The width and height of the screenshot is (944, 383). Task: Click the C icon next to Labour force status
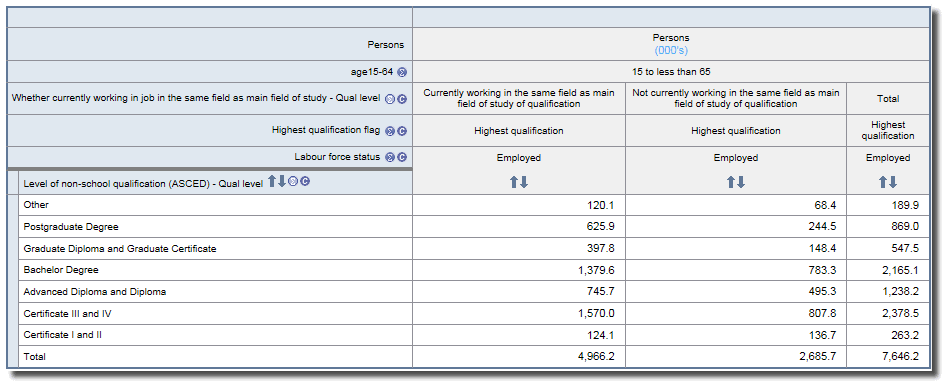402,157
